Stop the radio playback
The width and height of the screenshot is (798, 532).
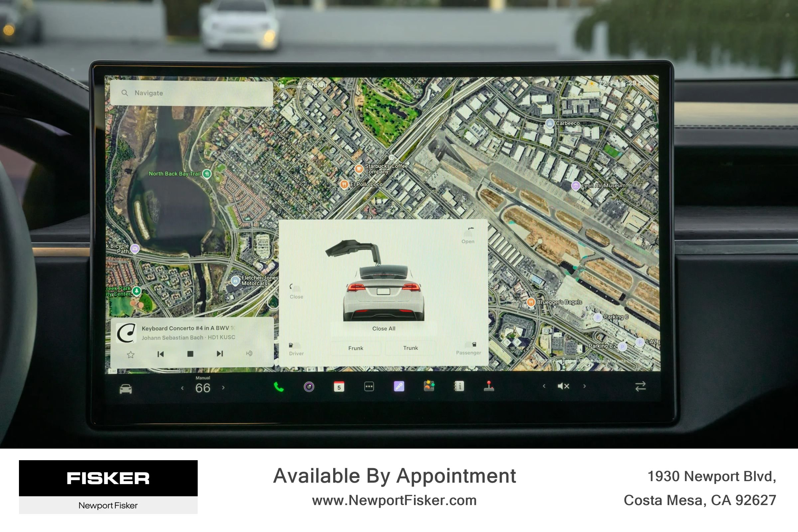[190, 354]
